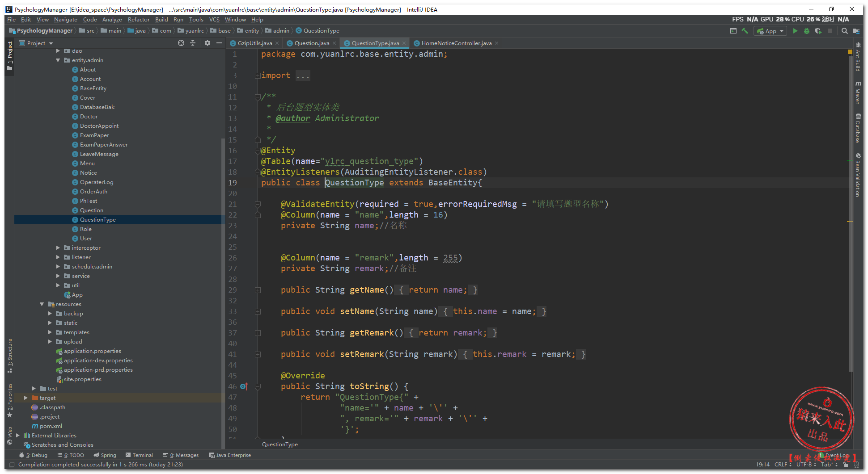Image resolution: width=868 pixels, height=474 pixels.
Task: Click the CRLF line separator setting
Action: pyautogui.click(x=783, y=465)
